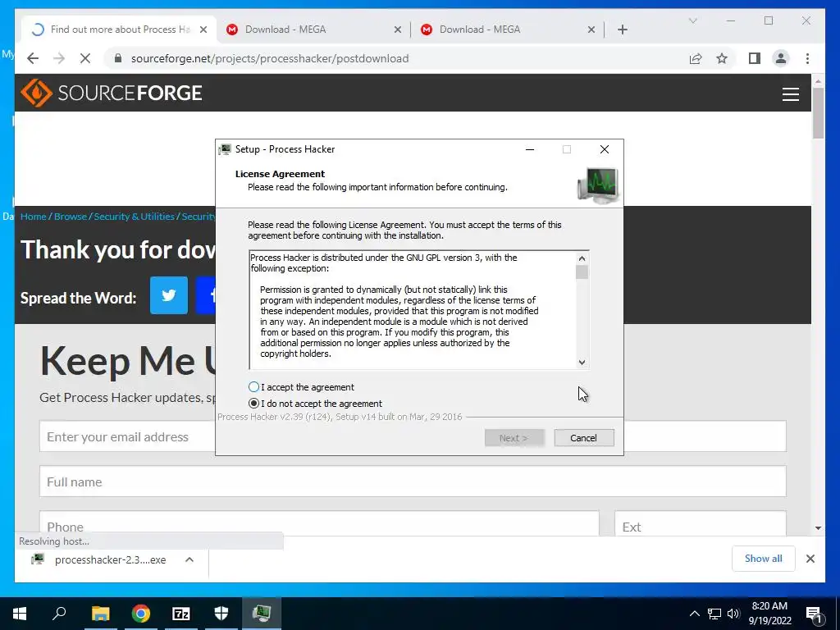Open Chrome's three-dot menu
The image size is (840, 630).
(807, 58)
